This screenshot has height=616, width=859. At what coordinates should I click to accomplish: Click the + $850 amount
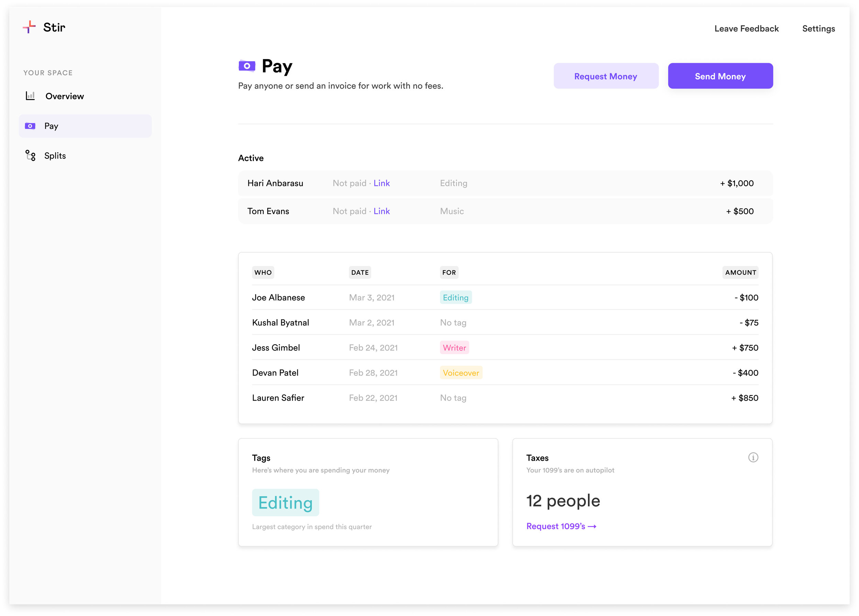point(745,398)
